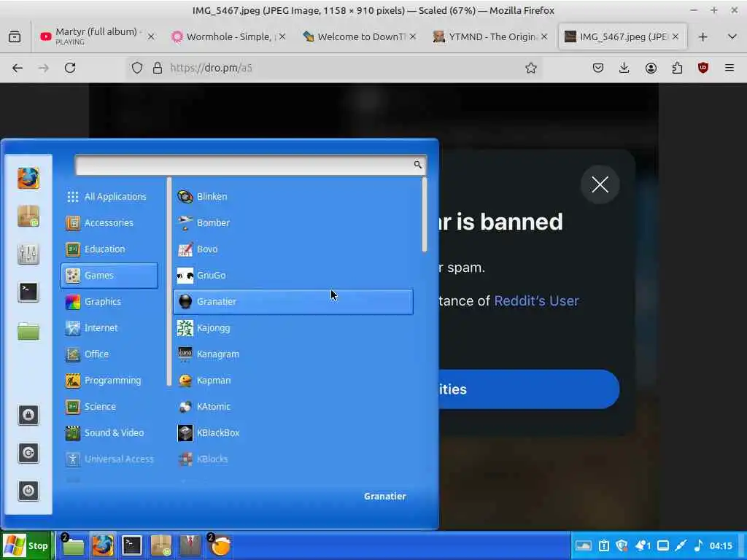The height and width of the screenshot is (560, 747).
Task: Click the menu search field
Action: click(x=251, y=166)
